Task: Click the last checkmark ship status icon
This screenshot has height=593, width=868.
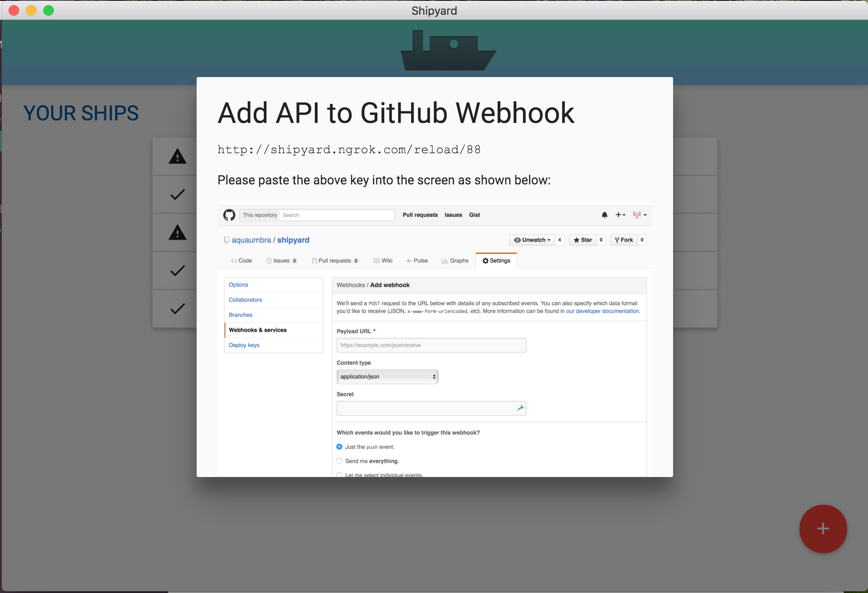Action: [178, 309]
